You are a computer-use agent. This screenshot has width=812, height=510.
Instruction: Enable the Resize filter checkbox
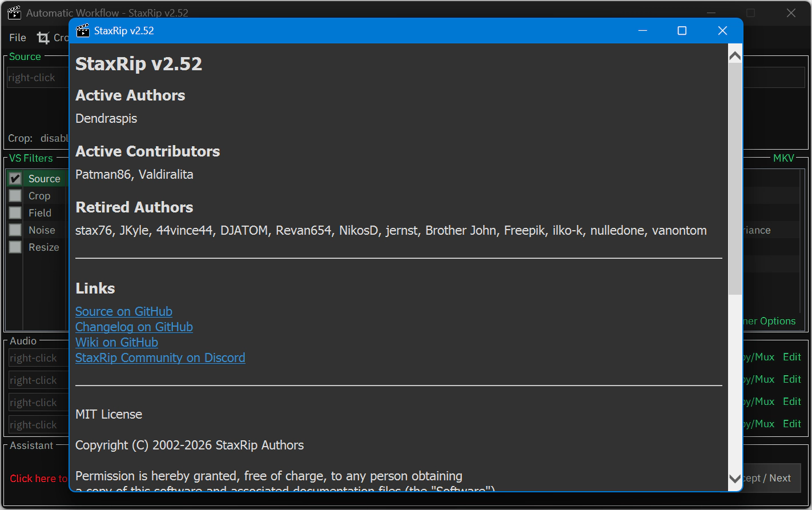pyautogui.click(x=15, y=247)
